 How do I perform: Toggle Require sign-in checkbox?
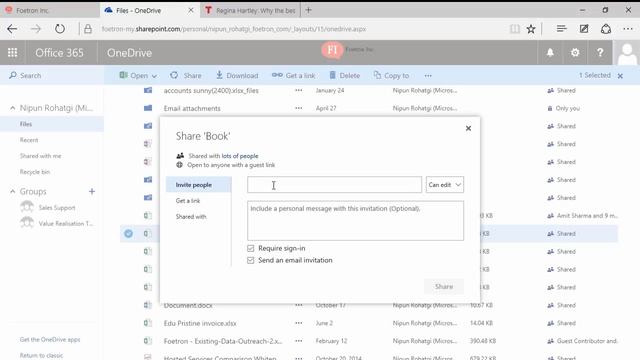coord(251,248)
